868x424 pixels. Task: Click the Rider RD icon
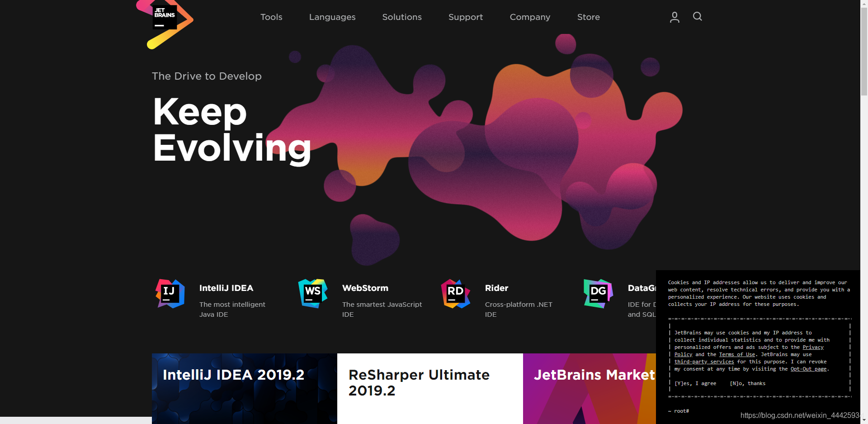tap(456, 294)
